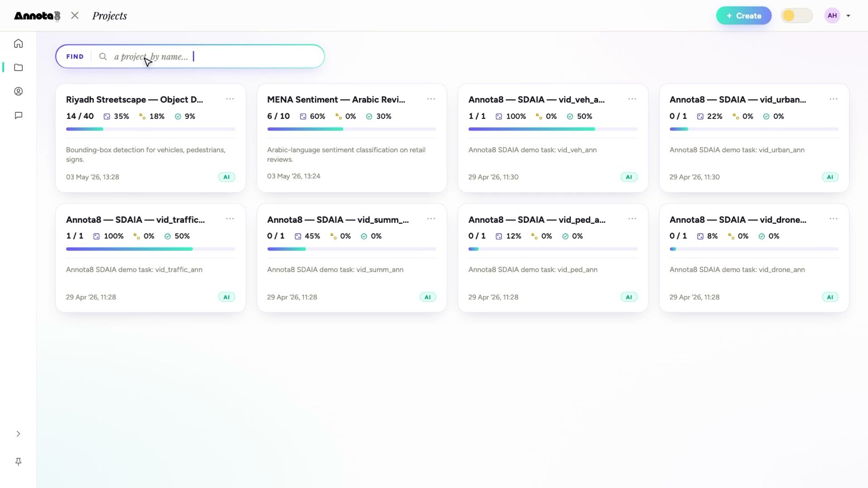Click the AI badge on vid_traffic_ann card
This screenshot has height=488, width=868.
(227, 297)
